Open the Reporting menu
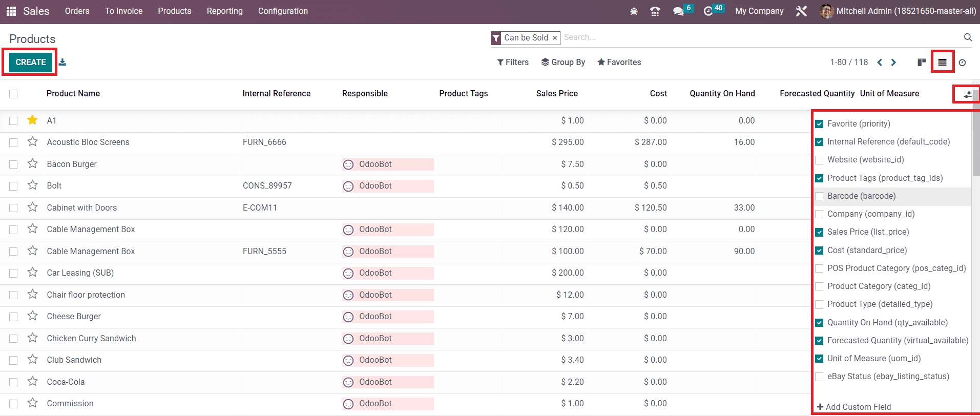This screenshot has height=416, width=980. [224, 11]
